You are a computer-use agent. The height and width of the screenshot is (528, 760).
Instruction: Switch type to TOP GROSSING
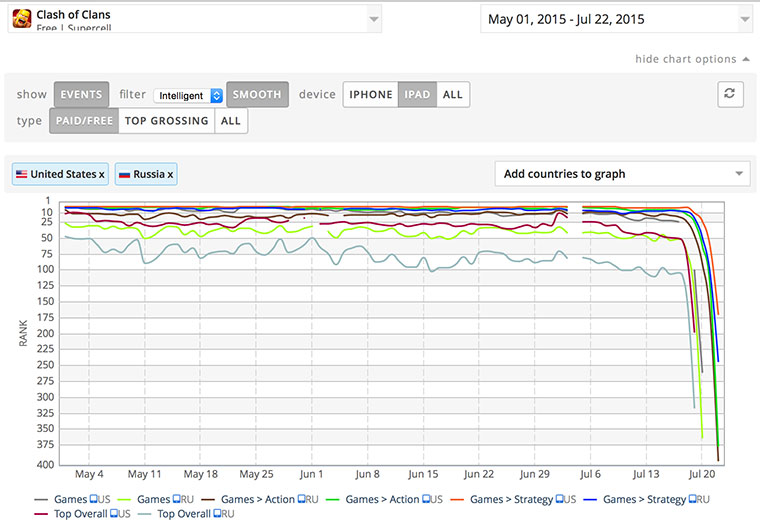coord(166,121)
